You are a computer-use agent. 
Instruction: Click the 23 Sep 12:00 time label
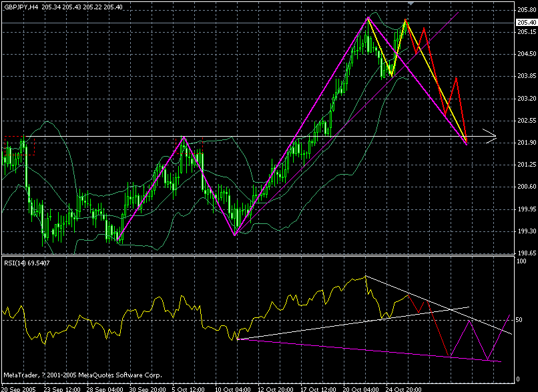63,389
